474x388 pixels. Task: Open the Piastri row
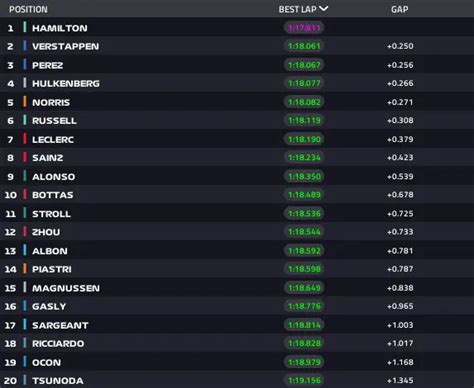(237, 269)
